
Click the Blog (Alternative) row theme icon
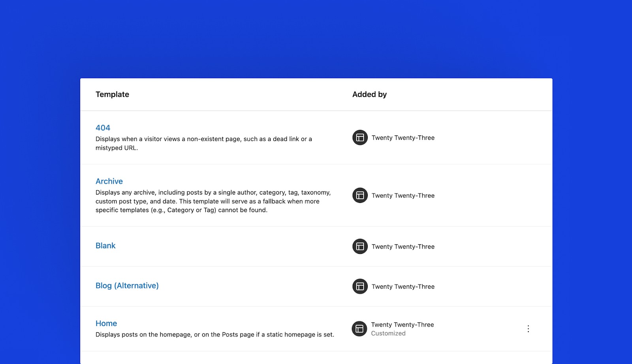(x=360, y=287)
